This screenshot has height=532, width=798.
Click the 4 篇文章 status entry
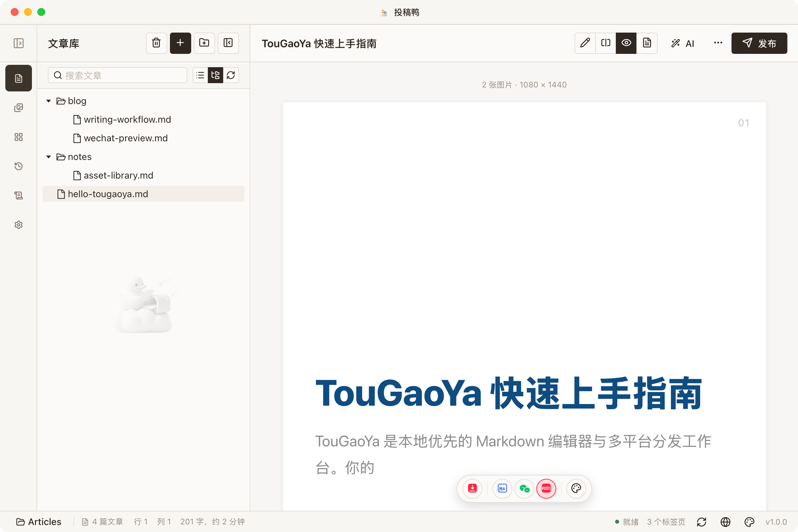tap(102, 521)
